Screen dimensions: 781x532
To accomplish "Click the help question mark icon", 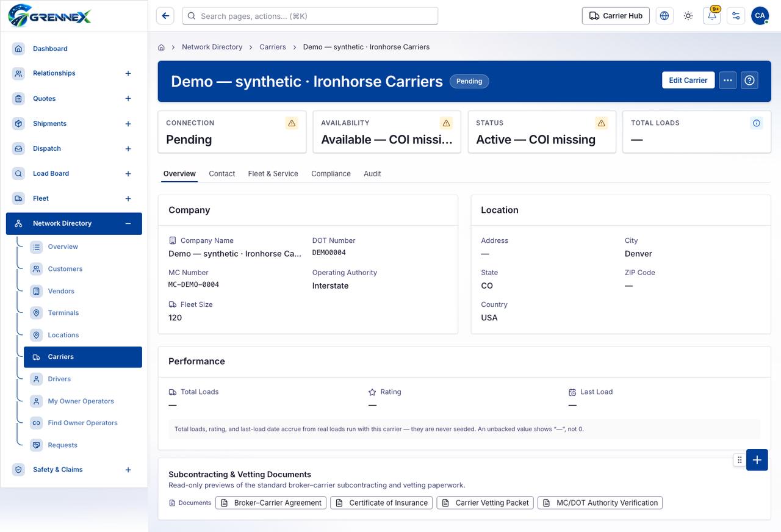I will coord(750,80).
